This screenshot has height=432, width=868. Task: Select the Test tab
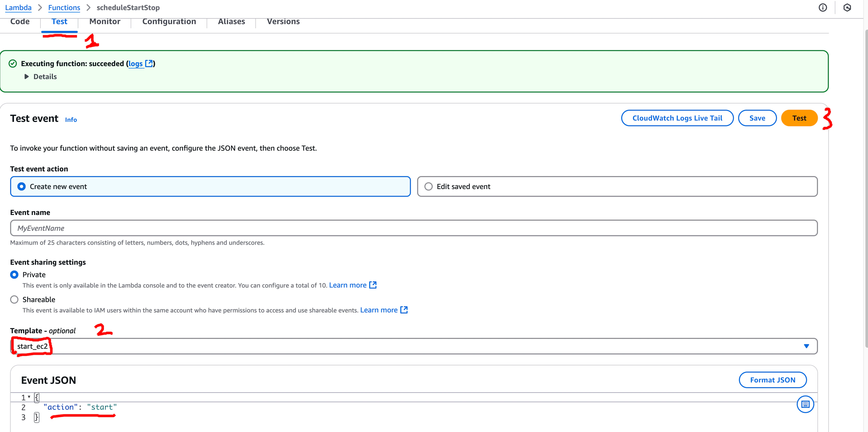(x=59, y=21)
